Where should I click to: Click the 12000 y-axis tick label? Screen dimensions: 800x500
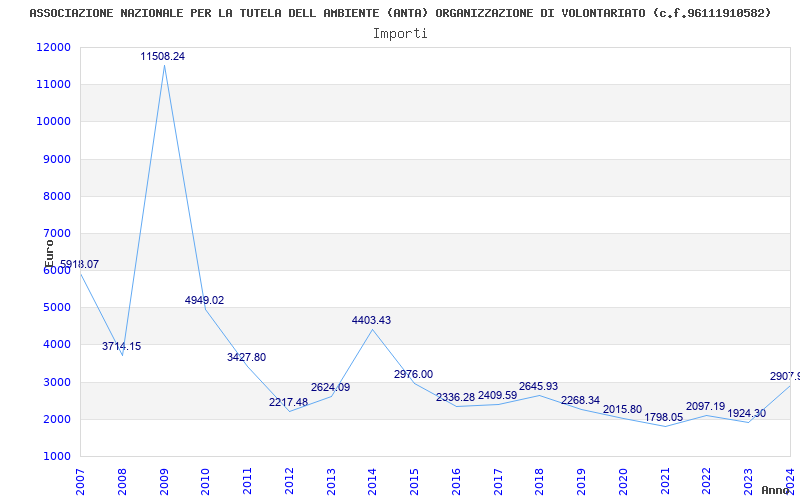(x=54, y=47)
